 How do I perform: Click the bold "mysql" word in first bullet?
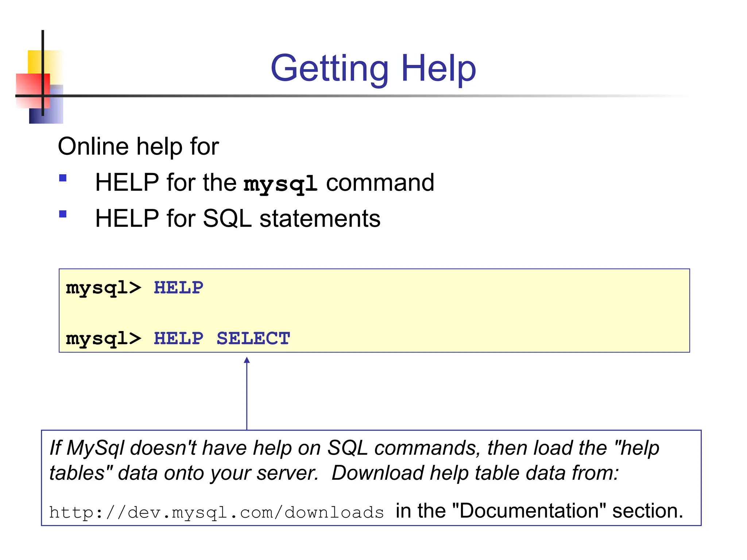280,183
